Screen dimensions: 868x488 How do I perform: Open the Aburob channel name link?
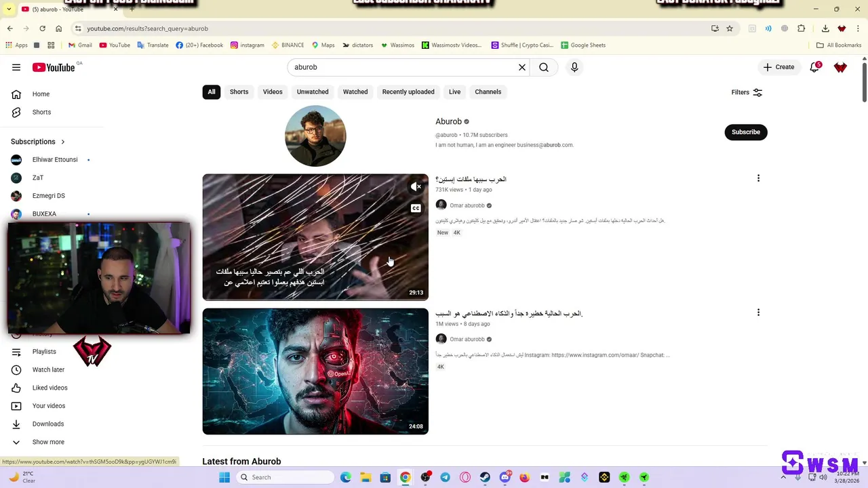[448, 121]
